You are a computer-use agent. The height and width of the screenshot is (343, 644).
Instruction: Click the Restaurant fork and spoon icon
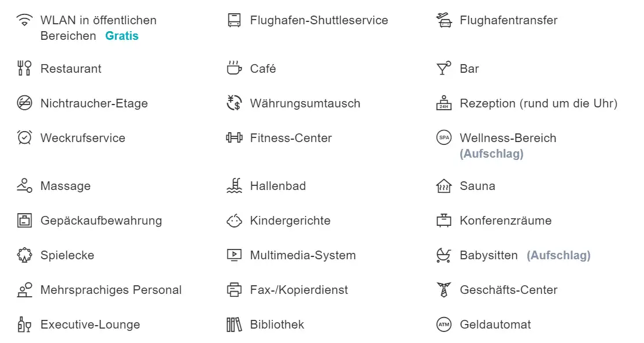pos(24,69)
